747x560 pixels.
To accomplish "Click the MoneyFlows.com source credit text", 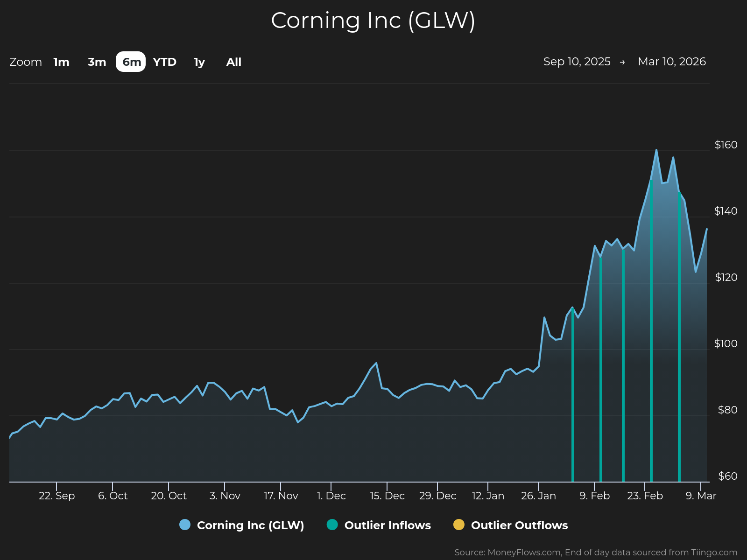I will (596, 553).
